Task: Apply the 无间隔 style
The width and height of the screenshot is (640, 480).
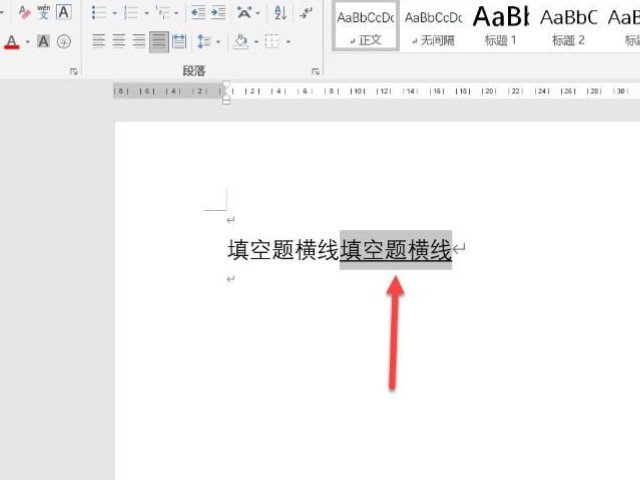Action: 433,27
